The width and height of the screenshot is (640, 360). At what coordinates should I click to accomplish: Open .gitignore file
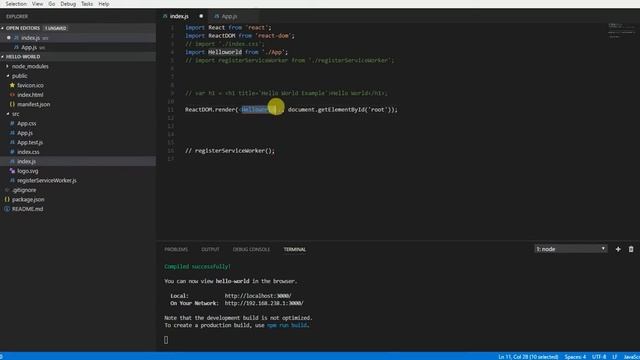pyautogui.click(x=24, y=190)
